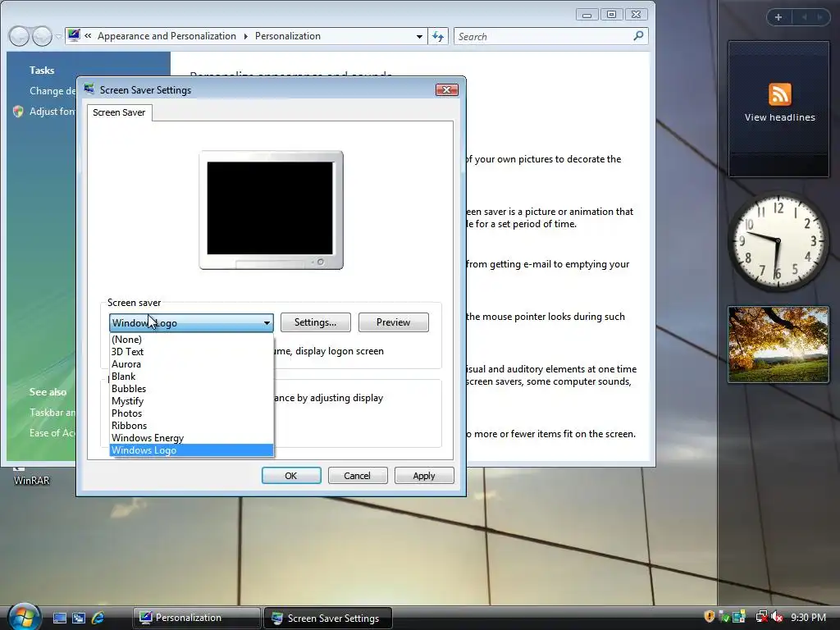This screenshot has width=840, height=630.
Task: Click the sidebar add gadgets plus button
Action: click(778, 17)
